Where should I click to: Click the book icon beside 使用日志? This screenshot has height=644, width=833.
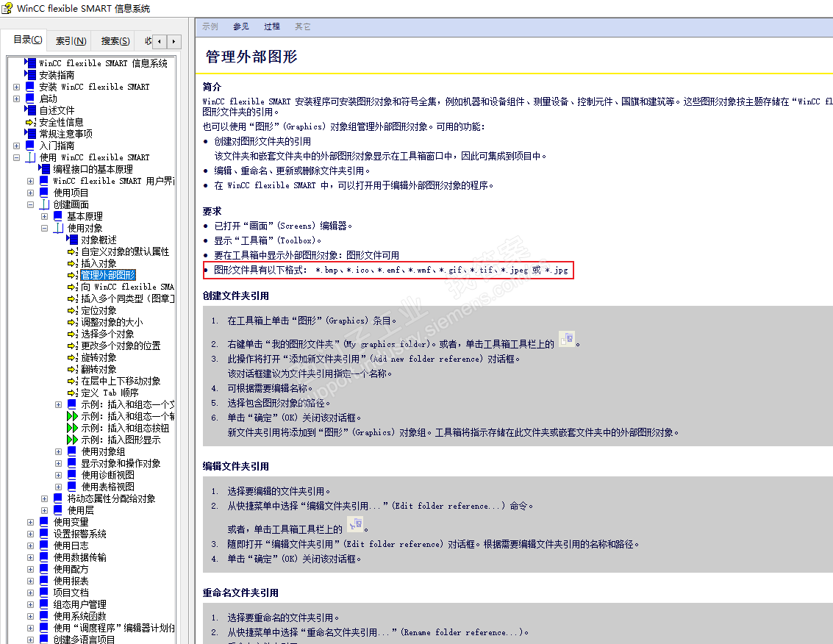pos(44,545)
